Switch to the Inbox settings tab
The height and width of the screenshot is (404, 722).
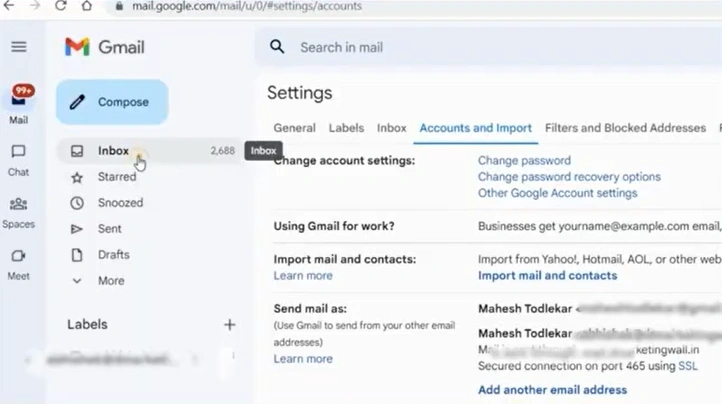pos(391,128)
